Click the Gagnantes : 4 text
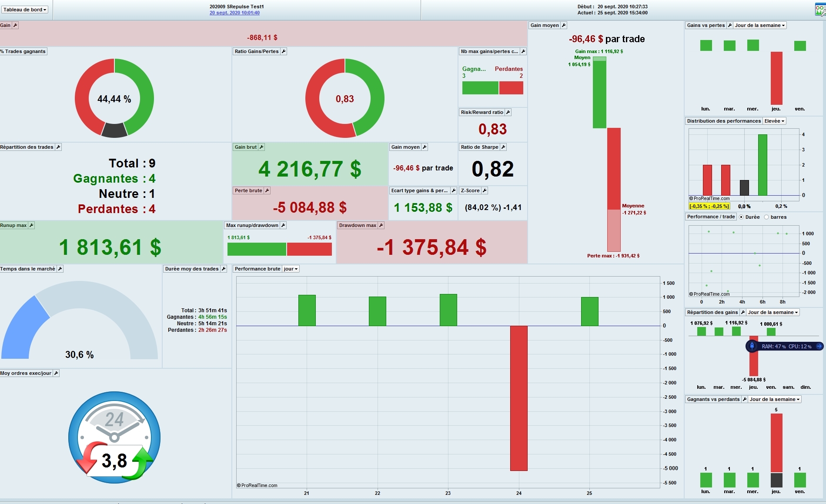 114,179
